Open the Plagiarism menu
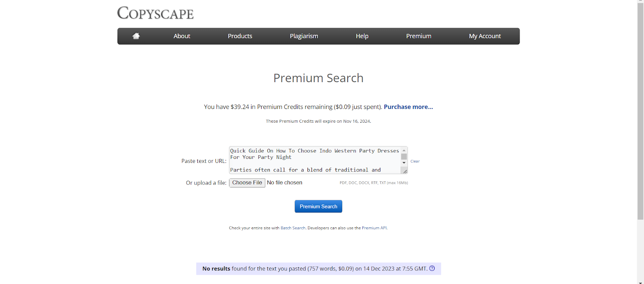 304,36
